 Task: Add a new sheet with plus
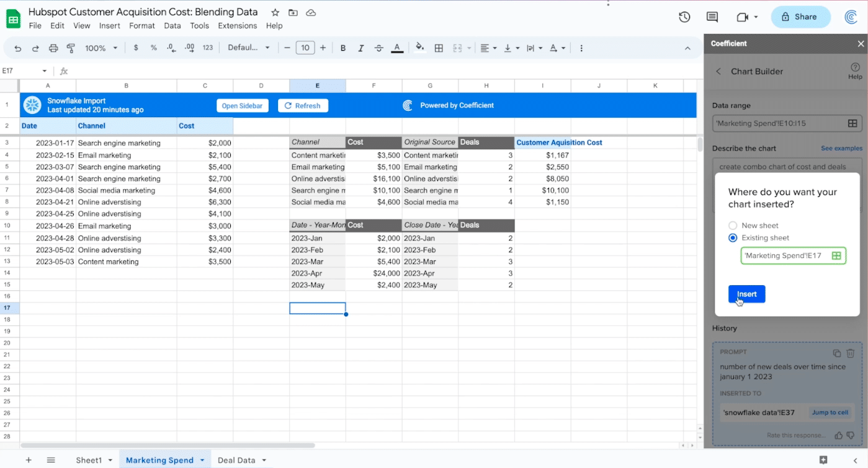point(28,460)
